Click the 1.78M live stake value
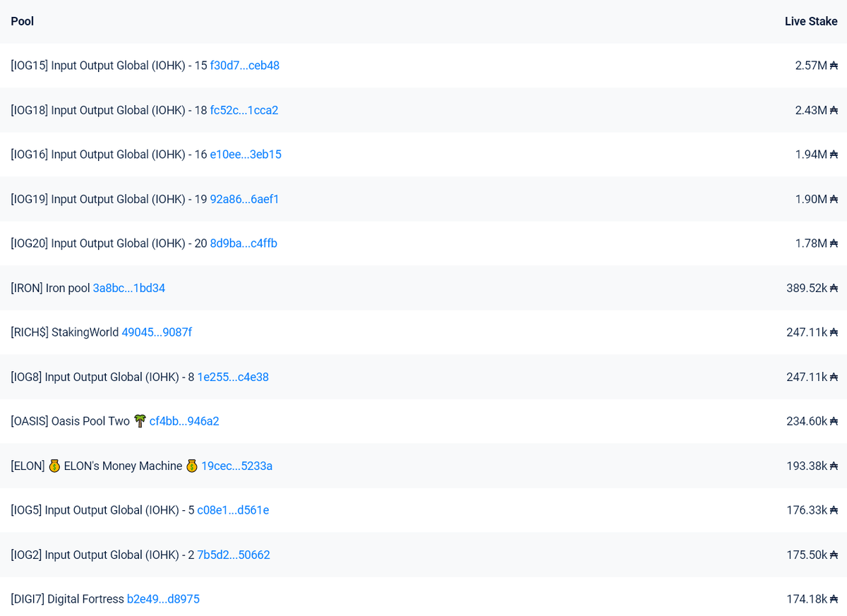Viewport: 847px width, 616px height. click(x=816, y=243)
